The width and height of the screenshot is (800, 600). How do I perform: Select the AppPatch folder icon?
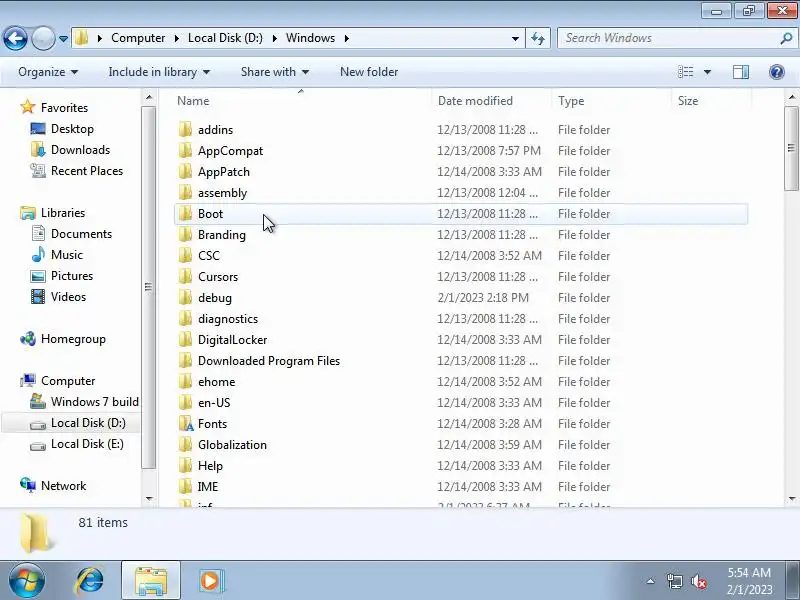click(x=185, y=171)
